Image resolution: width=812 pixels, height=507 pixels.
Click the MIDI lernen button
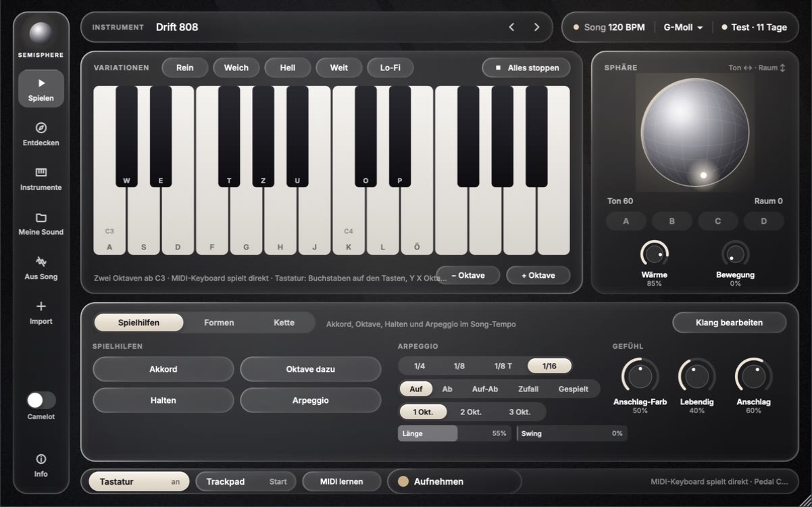[x=342, y=481]
